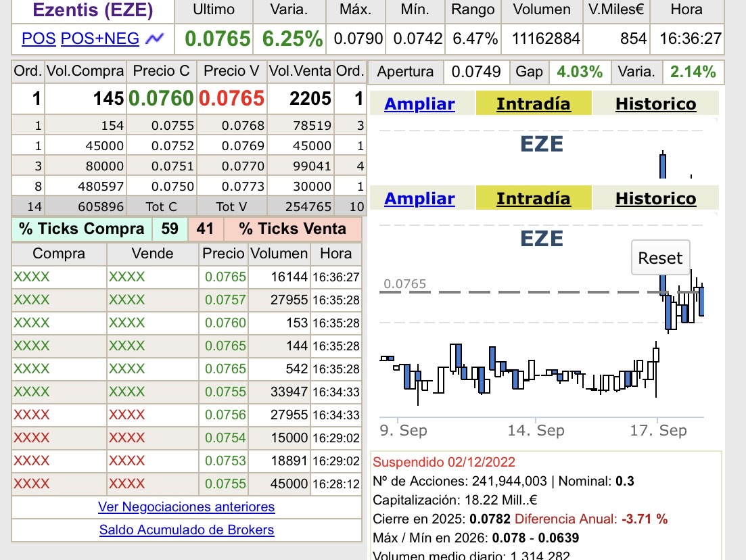
Task: Click the 14. Sep date label on chart
Action: 536,430
